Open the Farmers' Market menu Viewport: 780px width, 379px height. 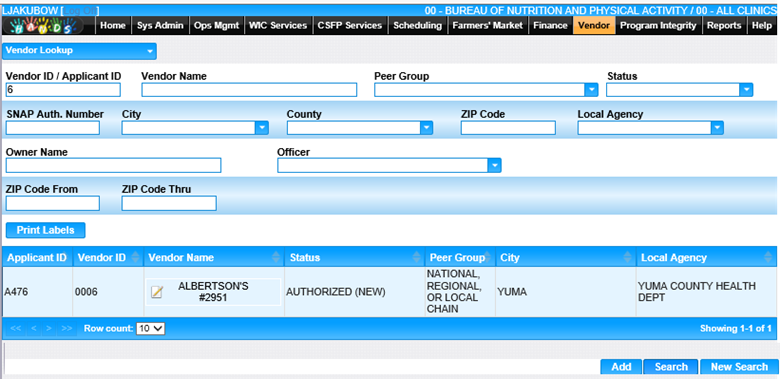[x=488, y=25]
